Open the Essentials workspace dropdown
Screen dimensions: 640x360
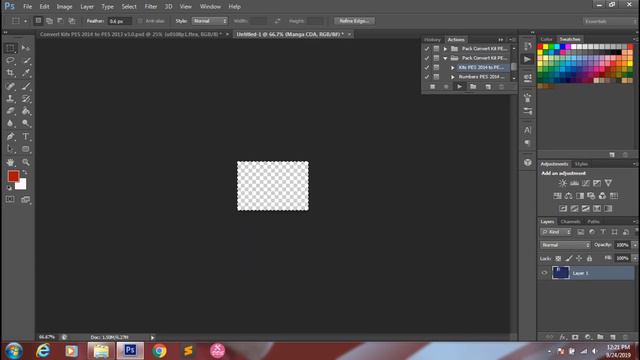point(609,21)
